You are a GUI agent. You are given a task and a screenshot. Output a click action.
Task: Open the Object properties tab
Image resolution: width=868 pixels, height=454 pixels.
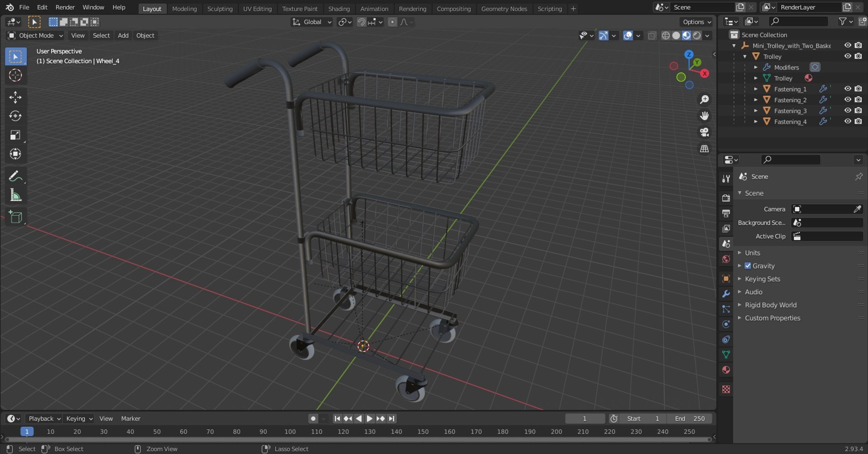coord(726,278)
